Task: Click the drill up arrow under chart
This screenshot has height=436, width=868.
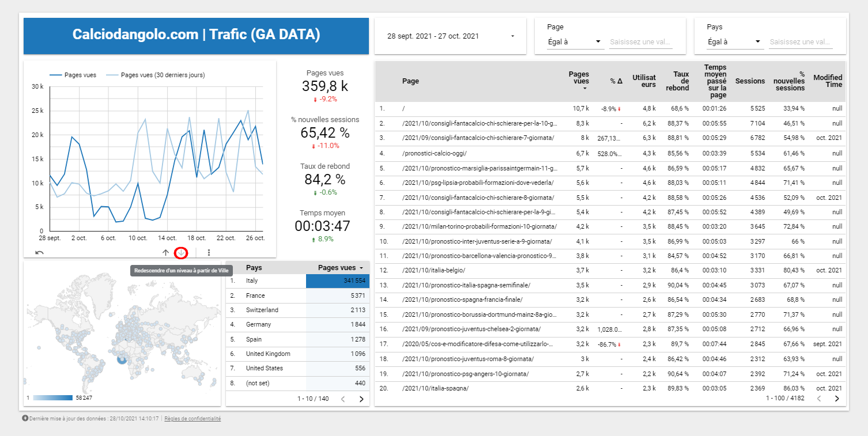Action: tap(165, 252)
